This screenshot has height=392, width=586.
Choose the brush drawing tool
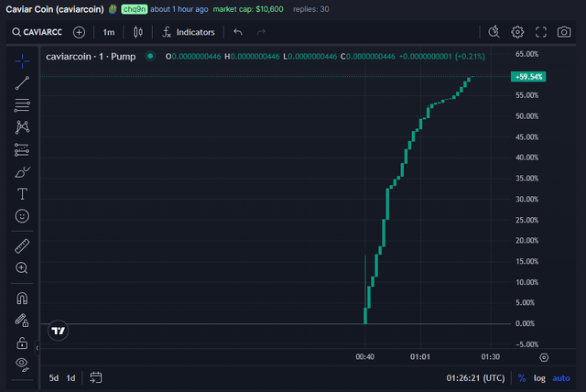tap(22, 171)
